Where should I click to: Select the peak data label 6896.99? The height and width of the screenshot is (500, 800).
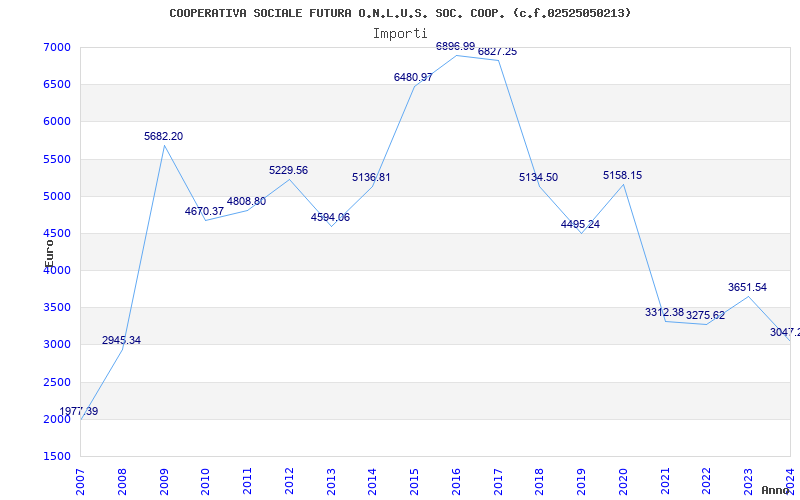455,46
